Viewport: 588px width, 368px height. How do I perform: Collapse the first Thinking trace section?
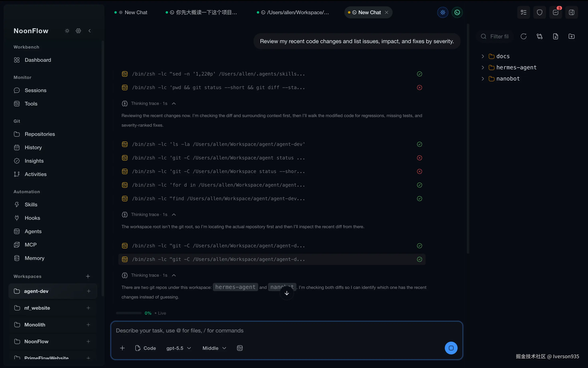(174, 104)
